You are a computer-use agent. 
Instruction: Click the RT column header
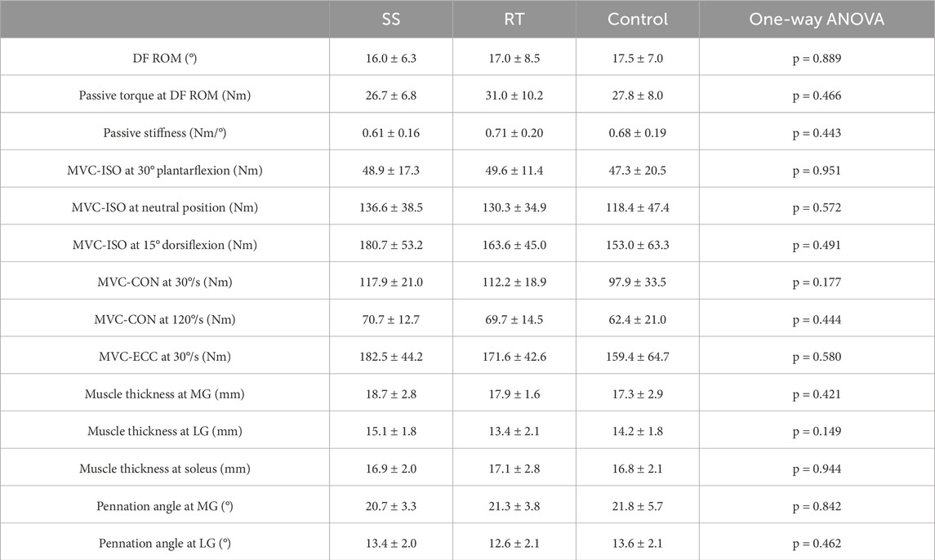point(514,19)
